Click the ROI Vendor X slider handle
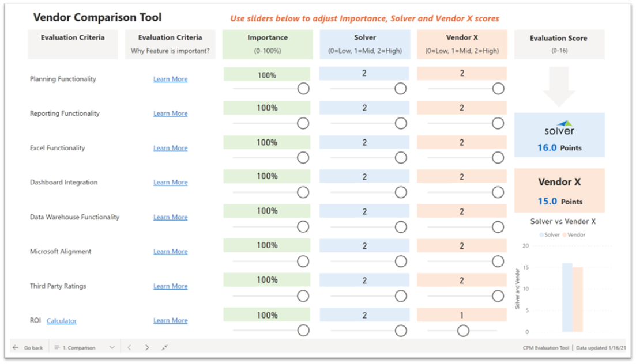This screenshot has height=364, width=636. [463, 331]
